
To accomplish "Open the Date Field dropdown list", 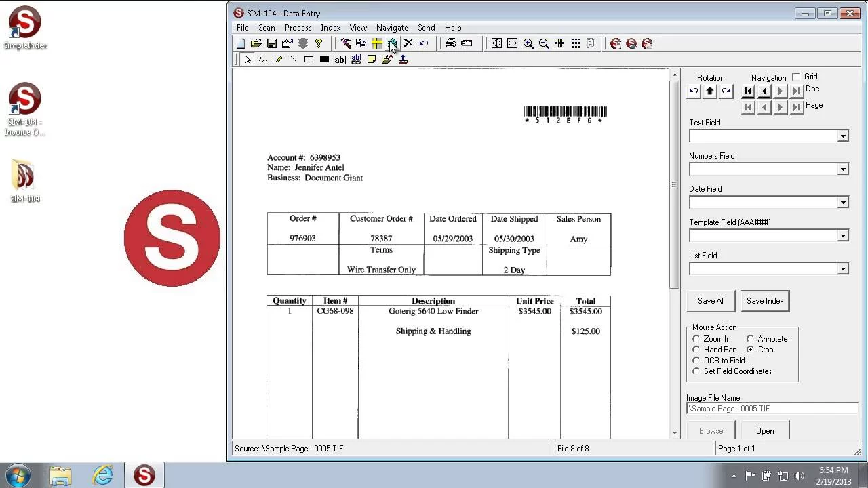I will [x=842, y=203].
